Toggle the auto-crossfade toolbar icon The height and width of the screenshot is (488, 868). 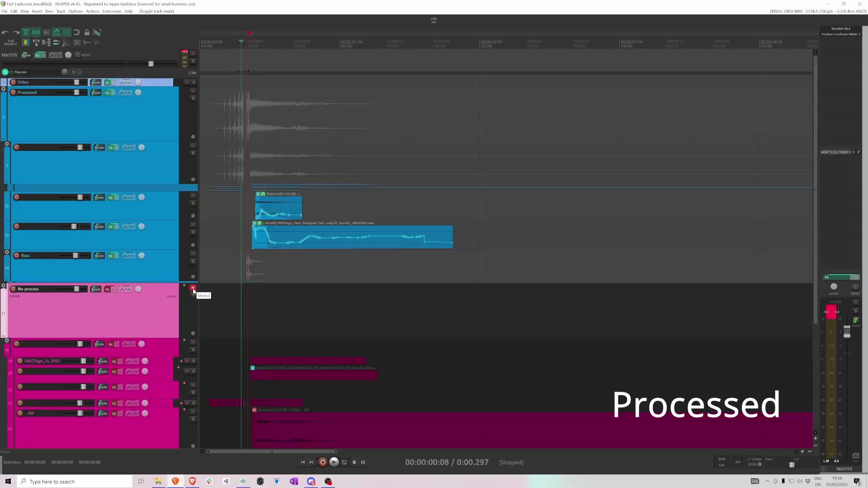tap(26, 33)
